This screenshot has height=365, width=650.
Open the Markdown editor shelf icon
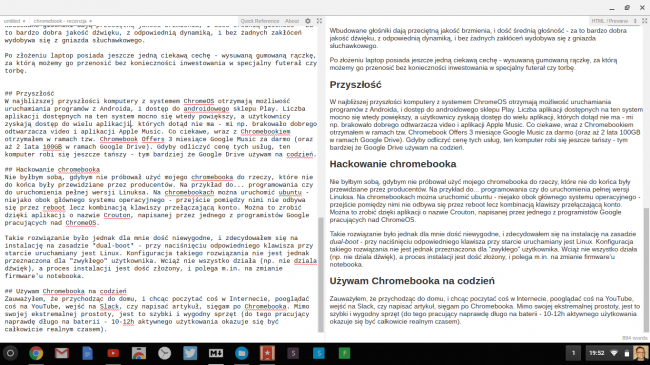pyautogui.click(x=216, y=353)
